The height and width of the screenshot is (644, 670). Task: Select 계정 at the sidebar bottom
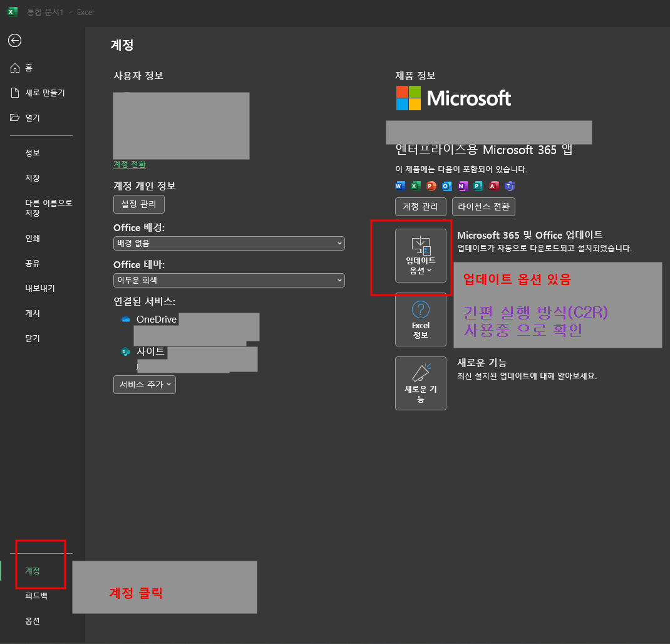(33, 571)
